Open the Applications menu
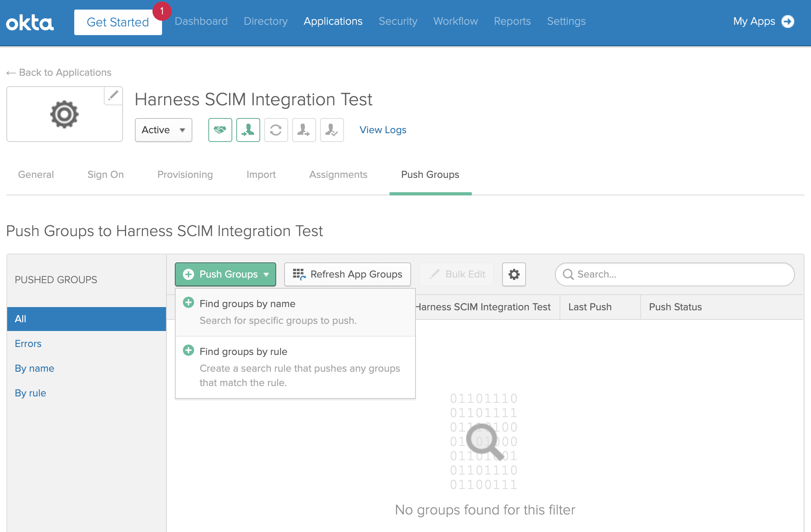Image resolution: width=811 pixels, height=532 pixels. coord(333,21)
